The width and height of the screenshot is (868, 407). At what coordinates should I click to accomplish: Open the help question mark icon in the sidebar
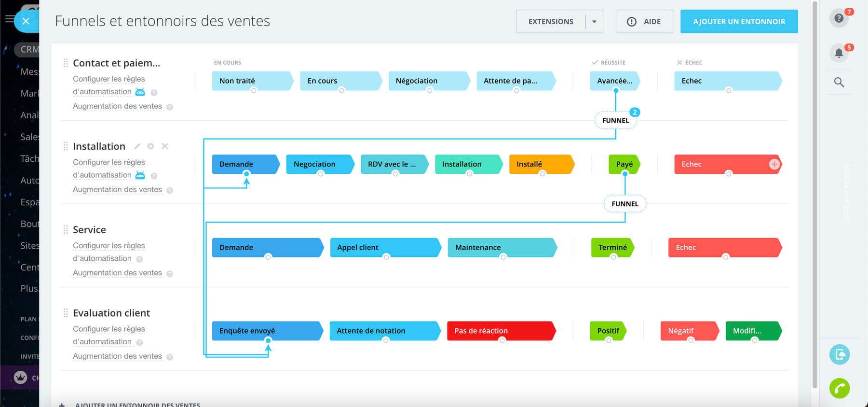(x=839, y=18)
